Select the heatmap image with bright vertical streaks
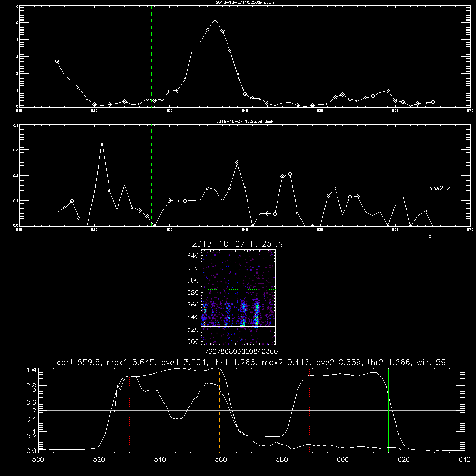Viewport: 476px width, 476px height. 238,297
